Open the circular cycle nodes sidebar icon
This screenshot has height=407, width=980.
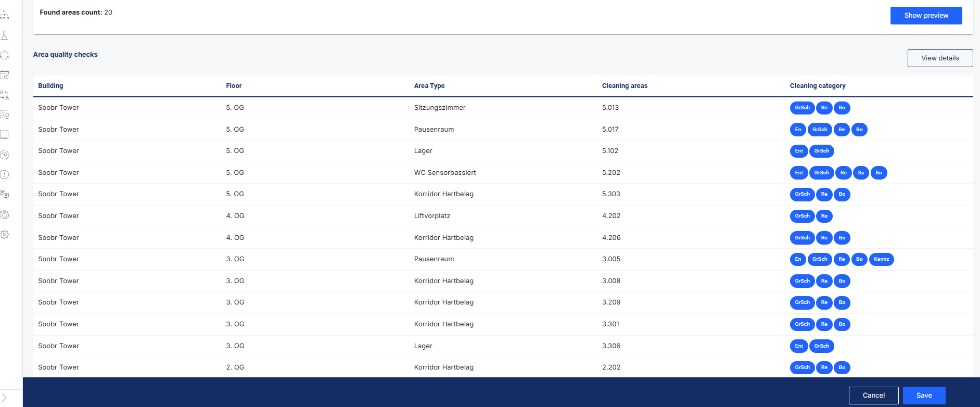(x=5, y=55)
